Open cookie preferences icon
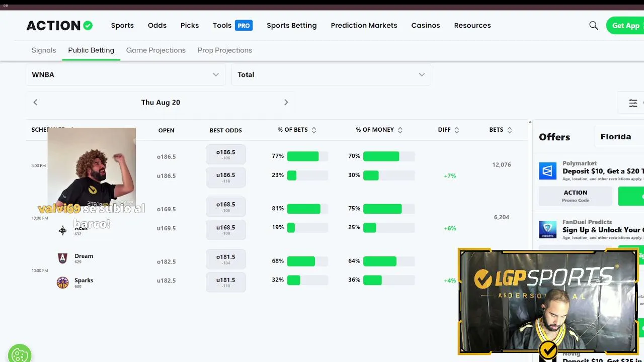Screen dimensions: 644x362 [20, 354]
